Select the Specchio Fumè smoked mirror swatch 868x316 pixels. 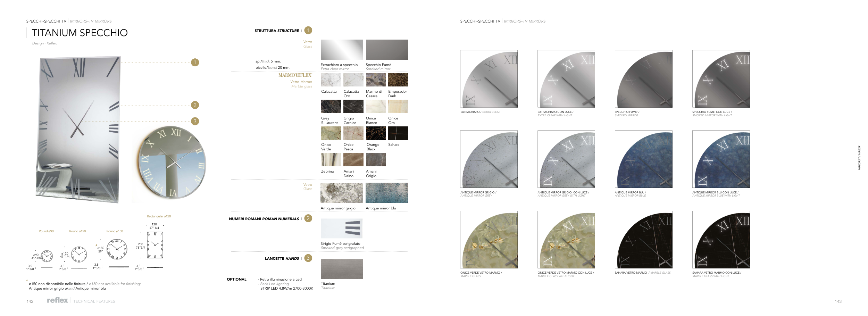click(387, 50)
